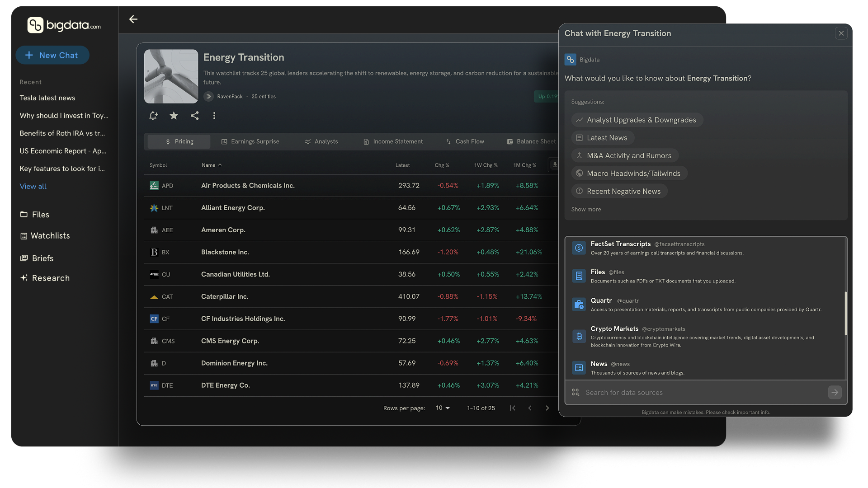Select FactSet Transcripts data source

620,244
